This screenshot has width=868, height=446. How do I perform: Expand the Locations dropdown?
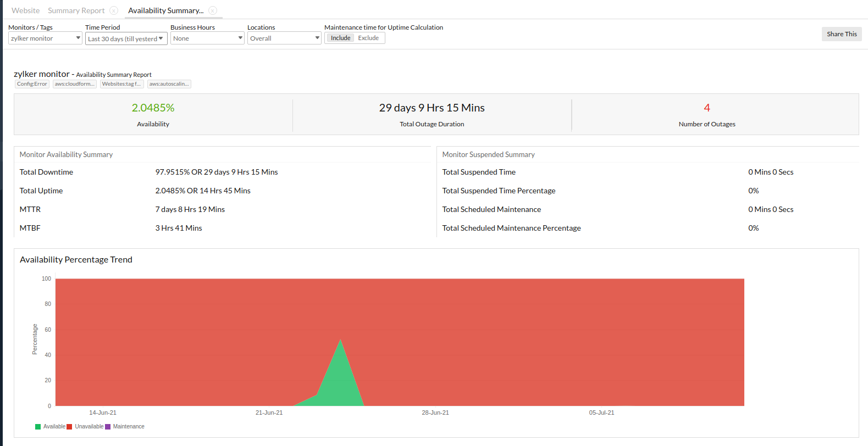(x=284, y=38)
